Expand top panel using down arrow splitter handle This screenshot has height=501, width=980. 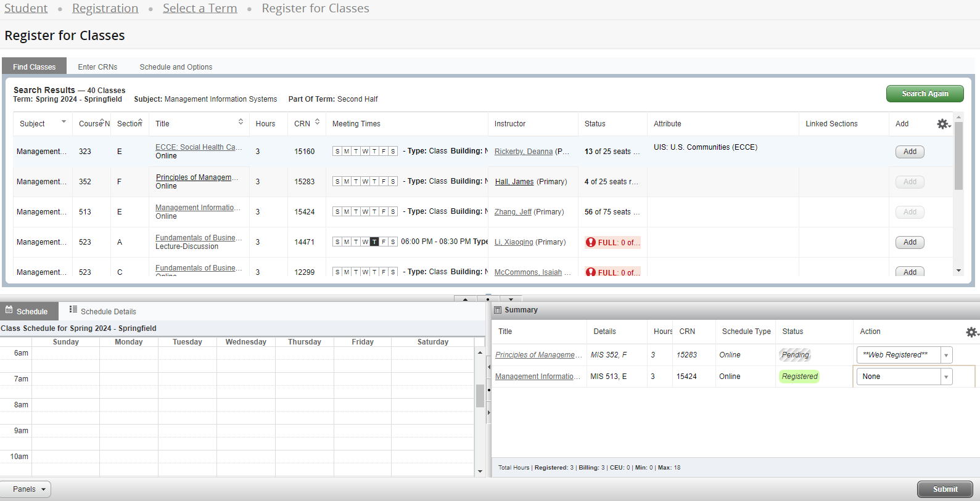click(511, 299)
